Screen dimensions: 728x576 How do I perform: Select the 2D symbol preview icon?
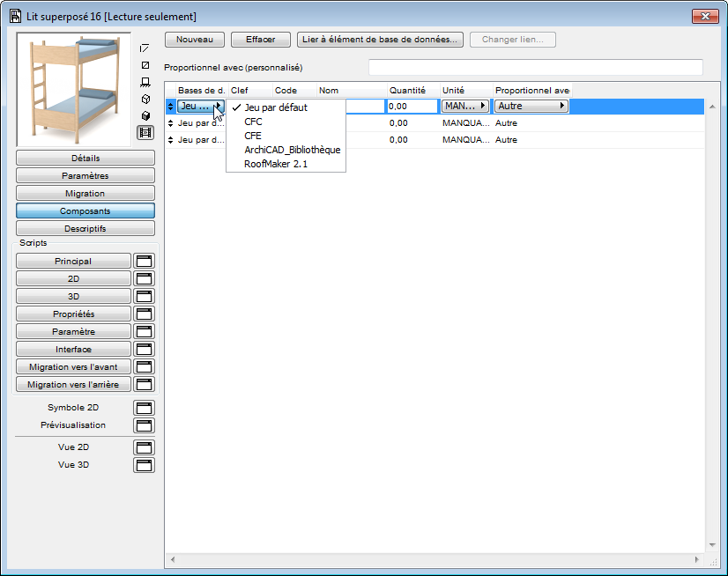(x=145, y=48)
